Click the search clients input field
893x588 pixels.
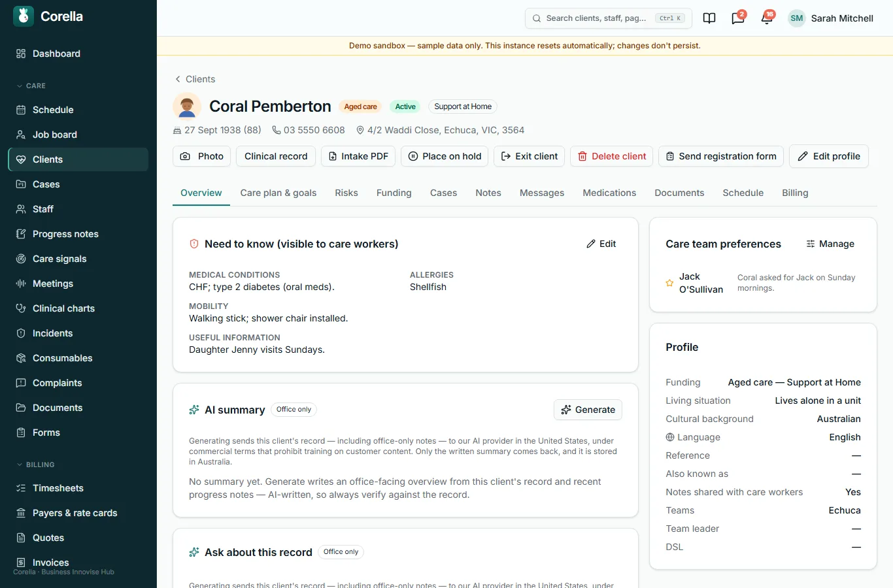[x=609, y=18]
